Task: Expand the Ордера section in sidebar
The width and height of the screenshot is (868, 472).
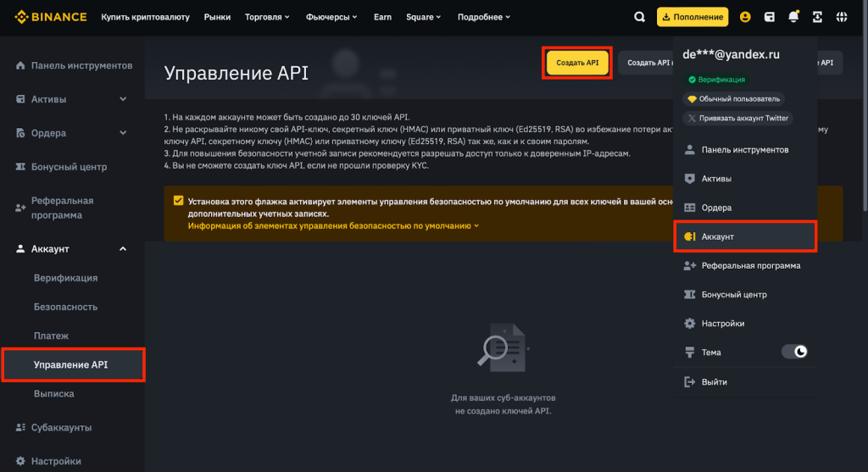Action: (x=123, y=133)
